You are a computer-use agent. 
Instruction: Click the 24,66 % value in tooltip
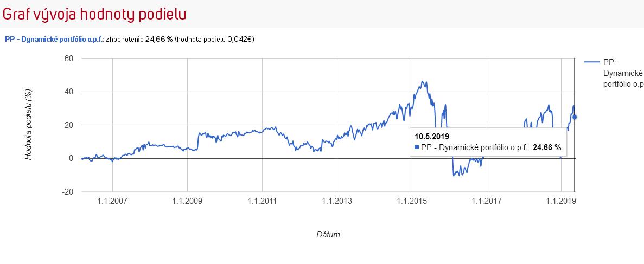tap(547, 147)
